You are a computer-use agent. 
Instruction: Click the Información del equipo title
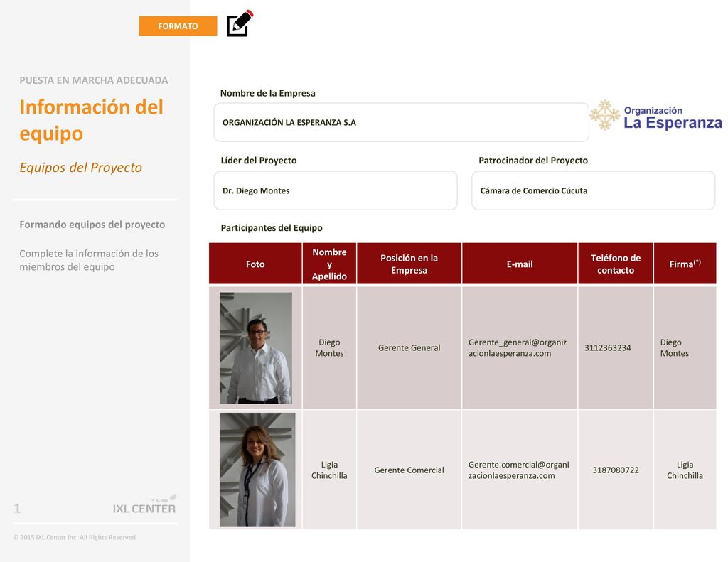click(x=92, y=120)
